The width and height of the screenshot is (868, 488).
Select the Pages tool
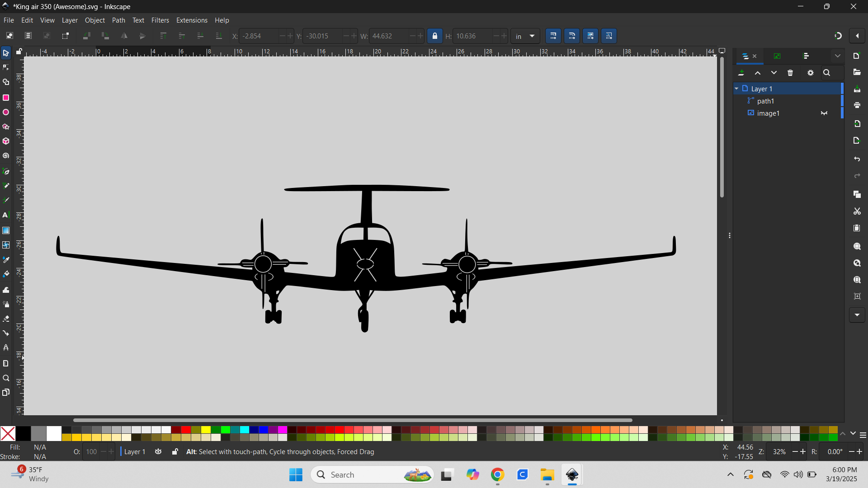tap(6, 393)
